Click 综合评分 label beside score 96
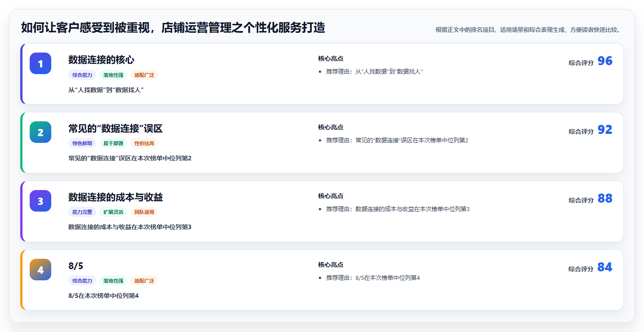Image resolution: width=644 pixels, height=332 pixels. coord(581,63)
